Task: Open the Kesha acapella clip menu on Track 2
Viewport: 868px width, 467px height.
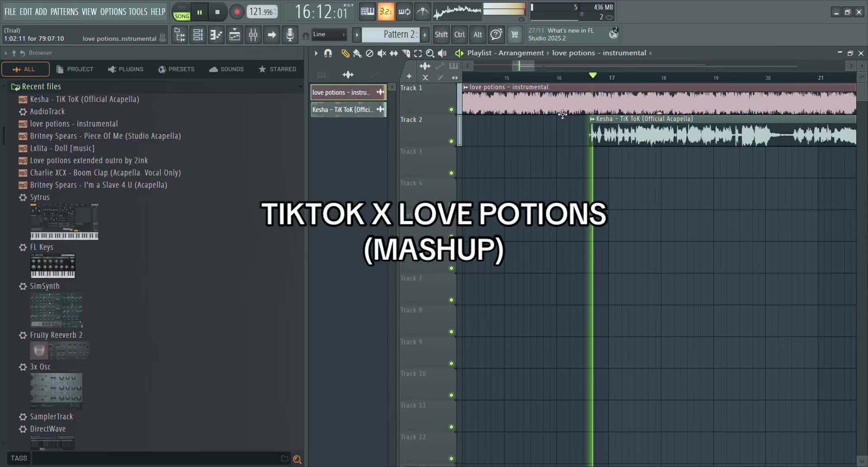Action: coord(592,119)
